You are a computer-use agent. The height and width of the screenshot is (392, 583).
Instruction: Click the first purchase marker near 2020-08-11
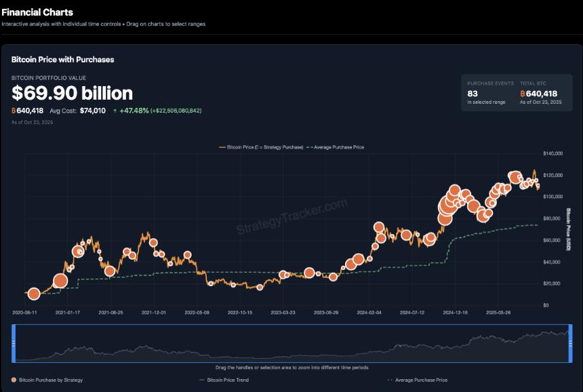[x=32, y=294]
